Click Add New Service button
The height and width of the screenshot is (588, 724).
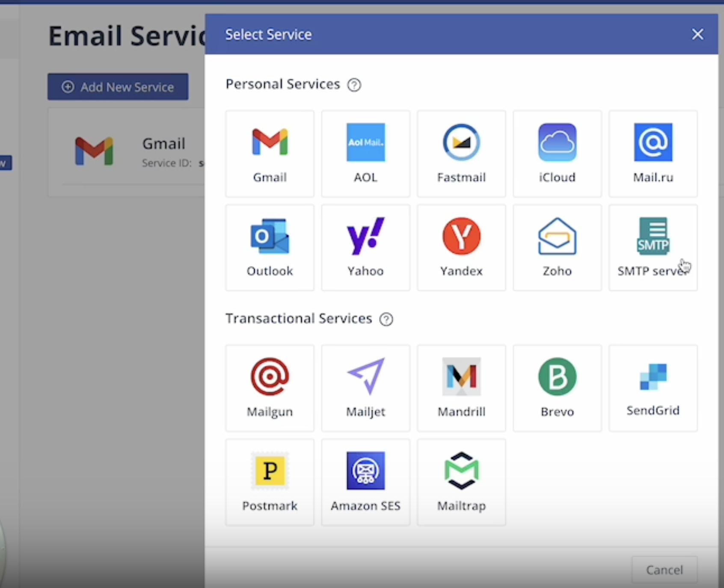(118, 87)
